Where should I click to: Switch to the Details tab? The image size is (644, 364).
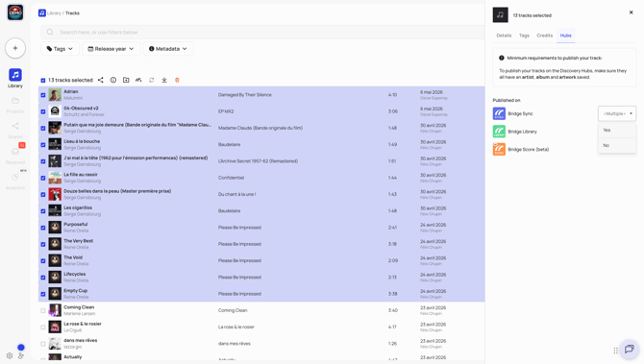[504, 36]
